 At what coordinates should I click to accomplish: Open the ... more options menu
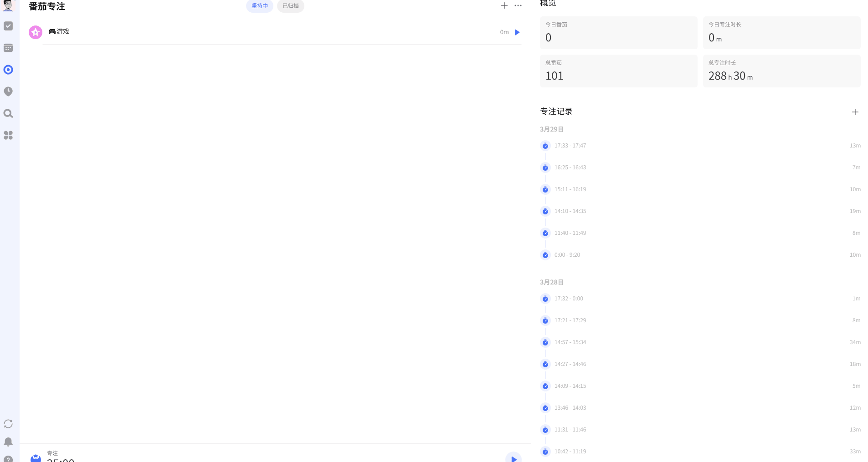(x=518, y=6)
